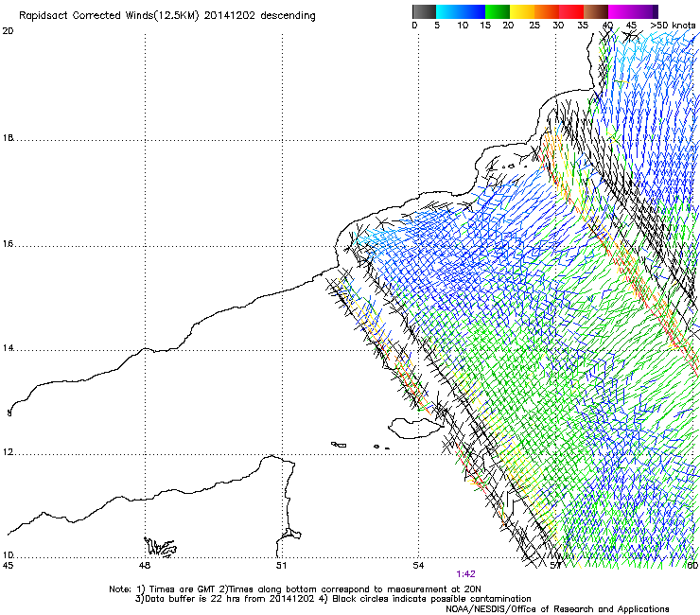Click the '0' label under the color legend
Image resolution: width=700 pixels, height=615 pixels.
click(x=414, y=26)
